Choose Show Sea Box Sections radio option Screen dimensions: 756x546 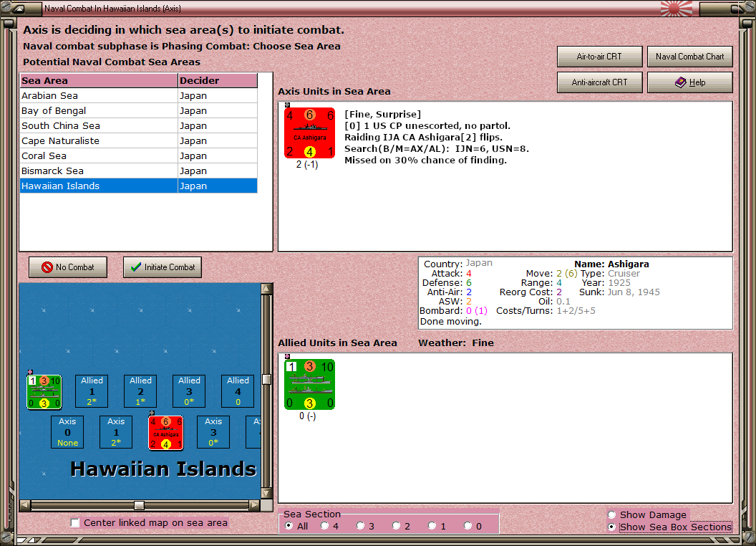point(612,527)
